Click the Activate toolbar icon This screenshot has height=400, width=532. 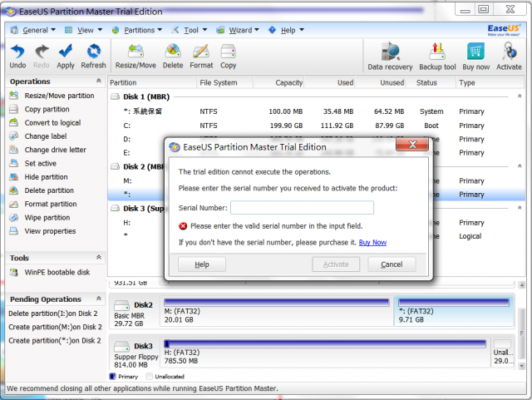click(509, 57)
